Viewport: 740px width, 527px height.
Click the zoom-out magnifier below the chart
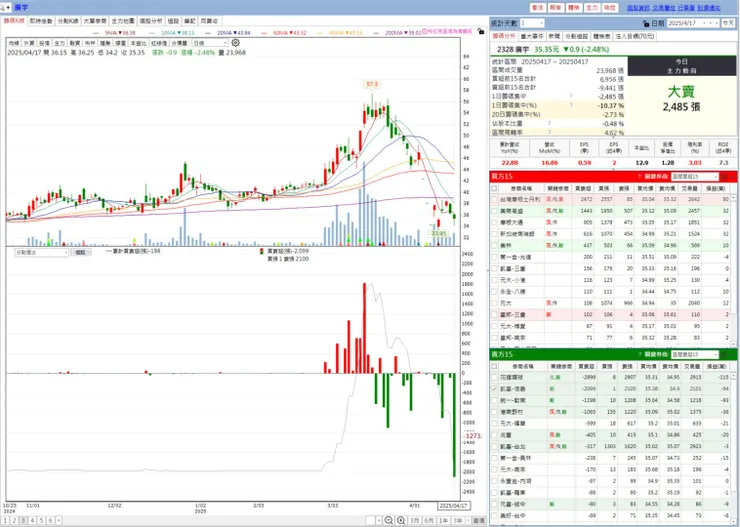[x=388, y=520]
